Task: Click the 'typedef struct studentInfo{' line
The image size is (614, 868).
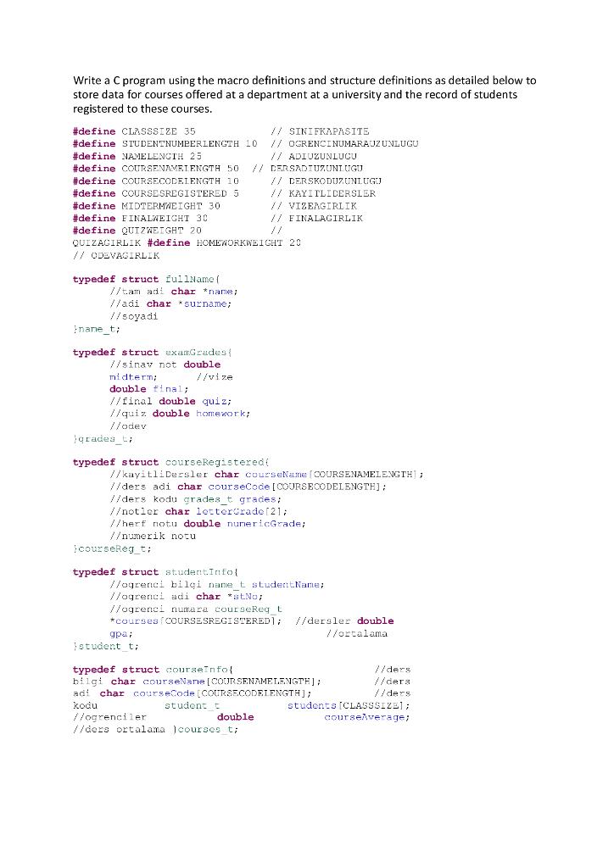Action: click(155, 572)
